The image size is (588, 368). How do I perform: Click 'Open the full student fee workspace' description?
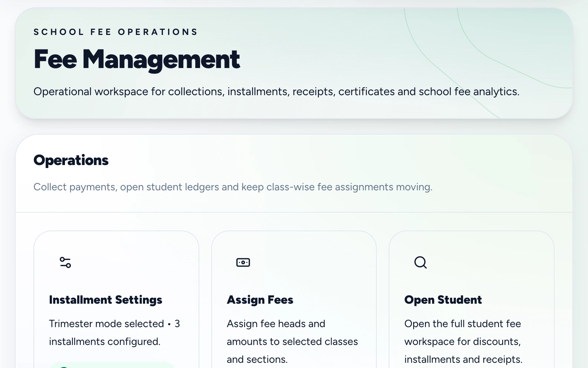tap(464, 342)
